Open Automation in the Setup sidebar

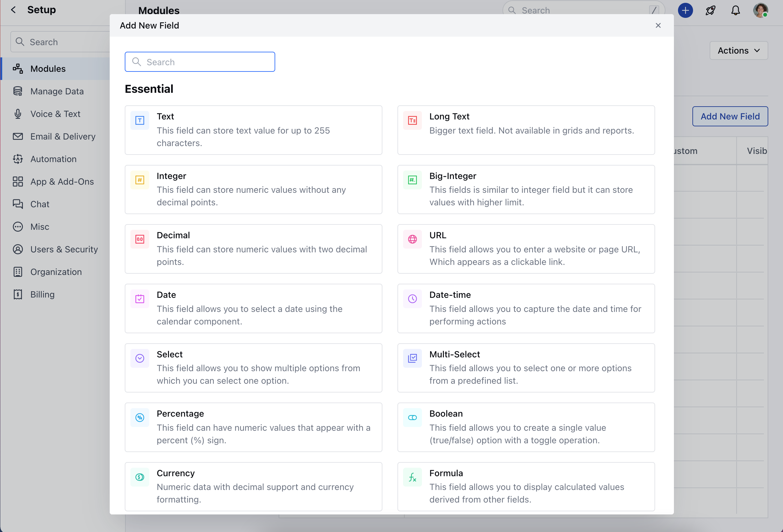pyautogui.click(x=53, y=159)
